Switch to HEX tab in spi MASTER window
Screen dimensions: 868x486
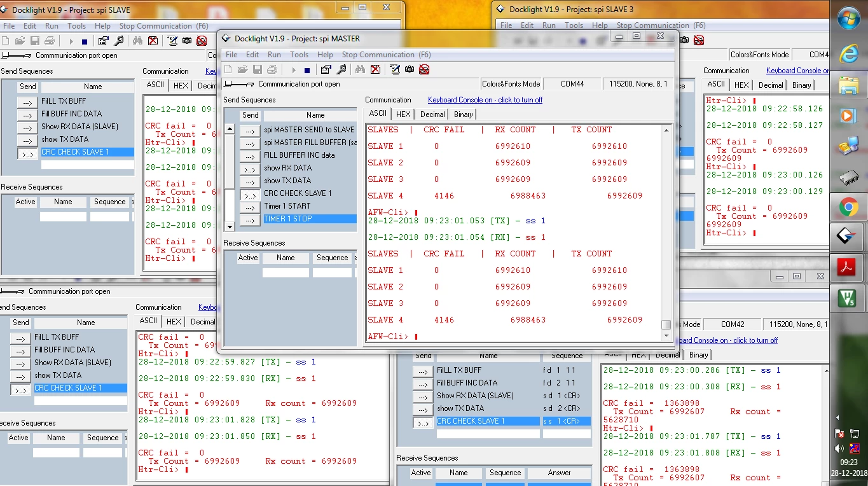403,115
